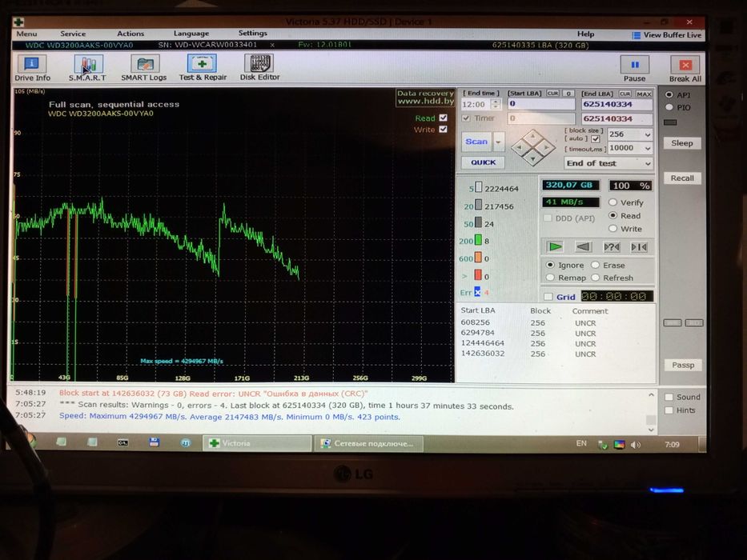Click the volume icon in system tray
The width and height of the screenshot is (747, 560).
coord(636,445)
